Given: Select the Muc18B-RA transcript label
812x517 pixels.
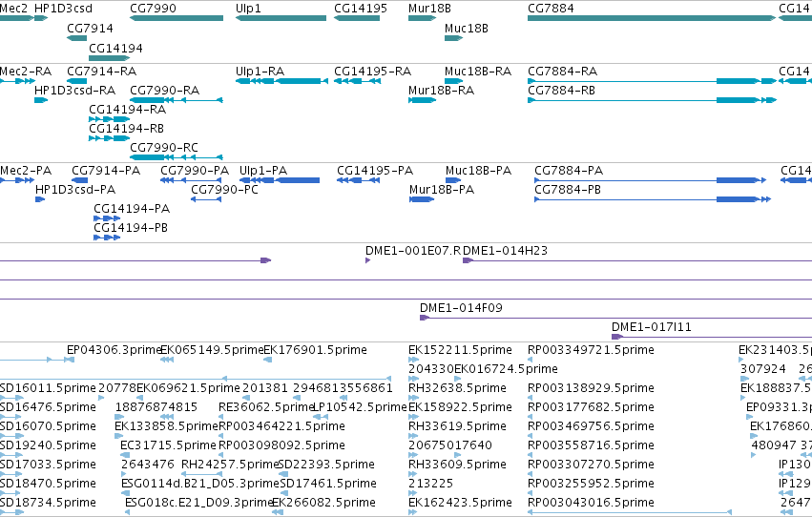Looking at the screenshot, I should click(478, 71).
